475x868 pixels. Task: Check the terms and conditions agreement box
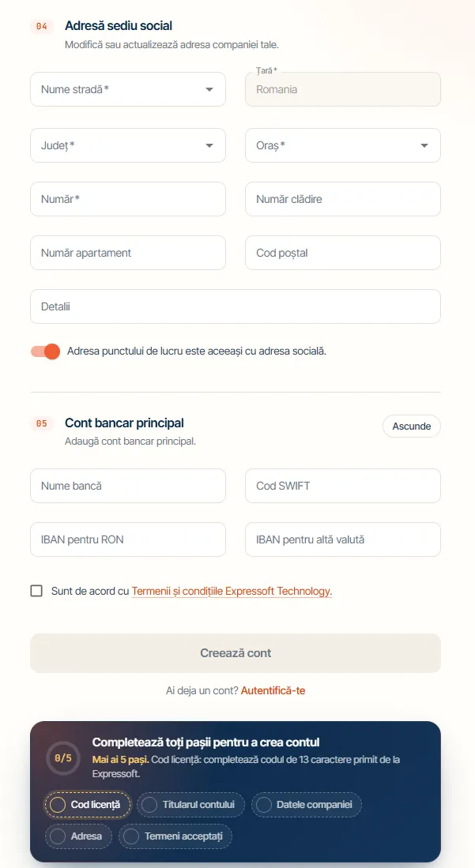pyautogui.click(x=36, y=591)
